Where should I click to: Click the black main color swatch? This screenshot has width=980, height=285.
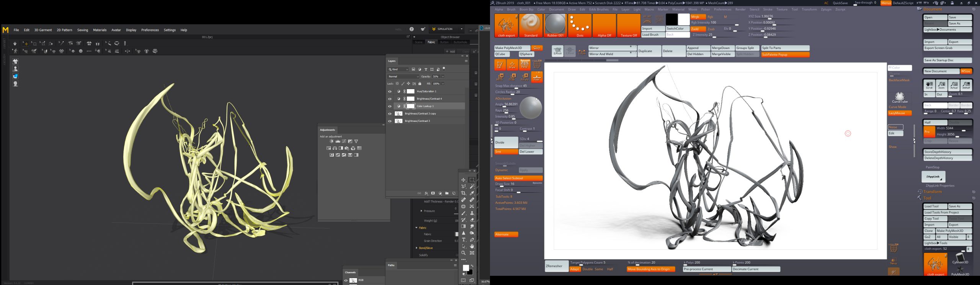click(671, 19)
